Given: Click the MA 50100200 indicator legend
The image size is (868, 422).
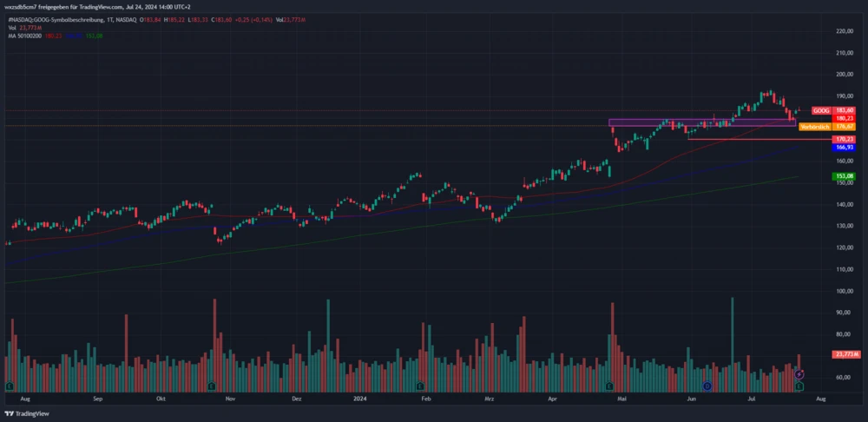Looking at the screenshot, I should 26,35.
